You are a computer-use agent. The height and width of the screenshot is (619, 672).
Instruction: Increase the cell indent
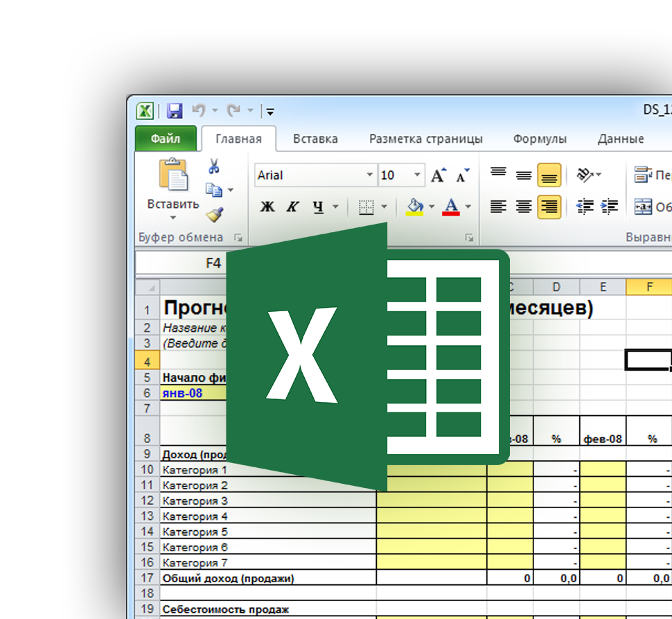click(x=609, y=207)
